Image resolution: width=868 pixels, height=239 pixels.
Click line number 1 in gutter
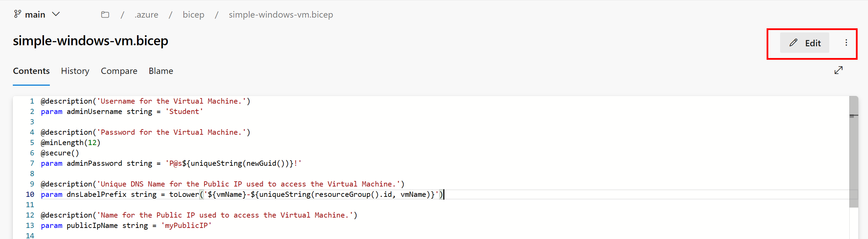pos(32,101)
